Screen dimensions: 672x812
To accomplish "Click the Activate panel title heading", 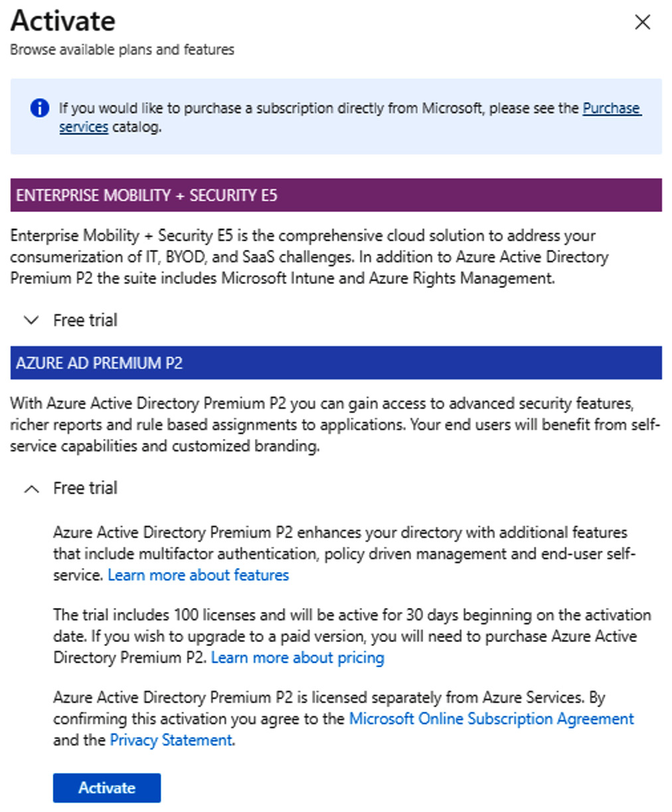I will point(63,21).
